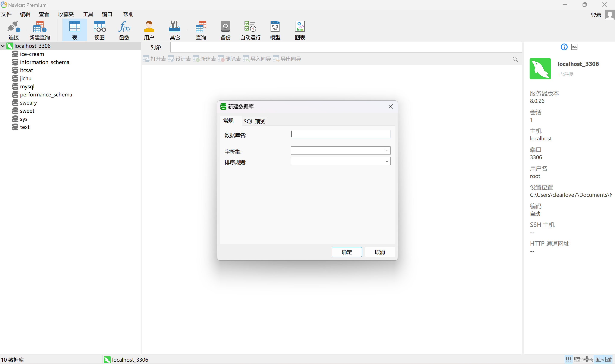Open the 备份 (Backup) tool
615x364 pixels.
tap(225, 29)
